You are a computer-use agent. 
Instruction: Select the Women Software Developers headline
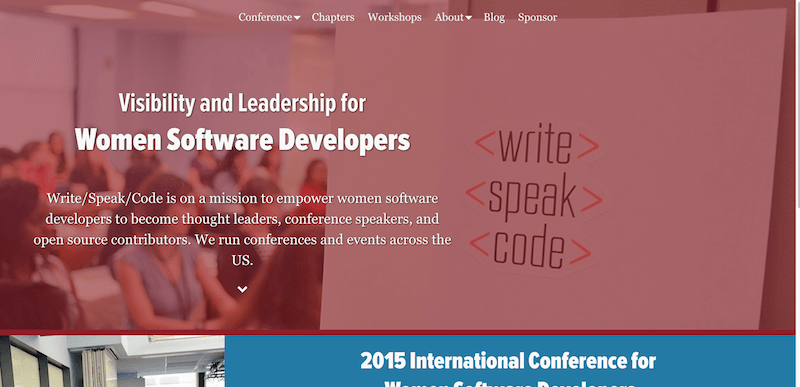(242, 140)
